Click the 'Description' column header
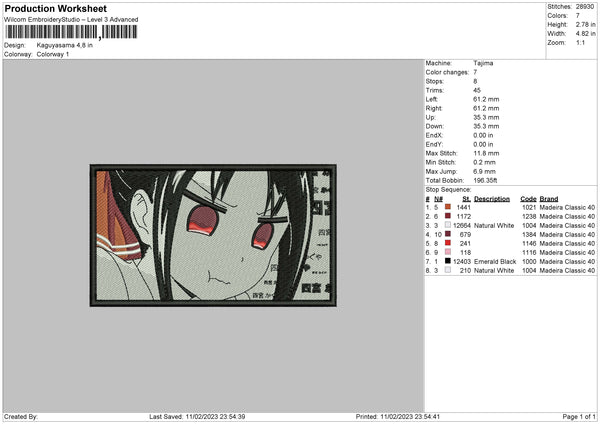 (x=492, y=199)
